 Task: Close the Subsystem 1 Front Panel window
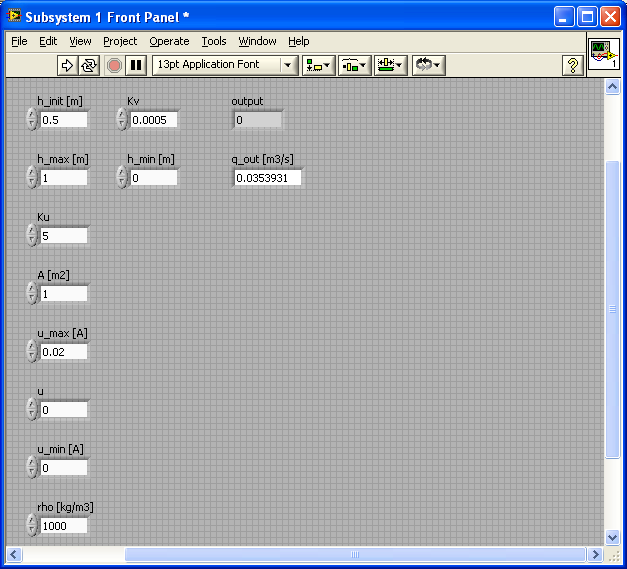click(611, 17)
